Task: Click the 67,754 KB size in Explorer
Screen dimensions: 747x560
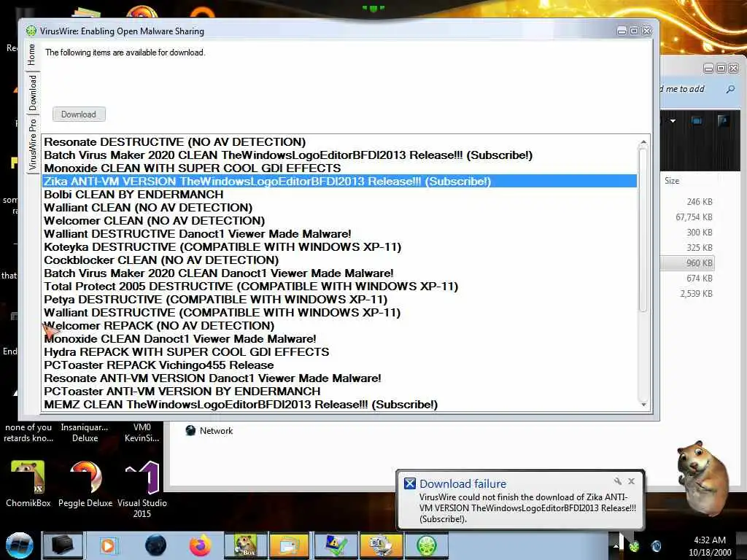Action: pyautogui.click(x=694, y=217)
